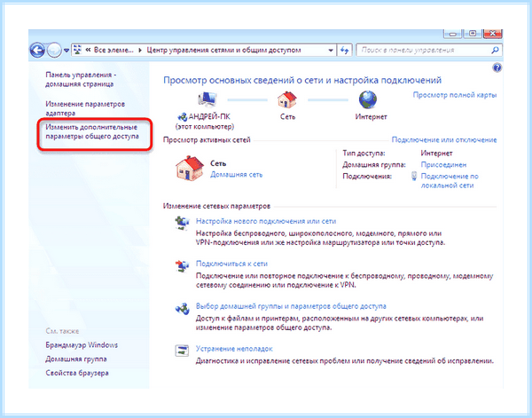The image size is (532, 418).
Task: Open 'Подключиться к сети' link
Action: coord(231,264)
